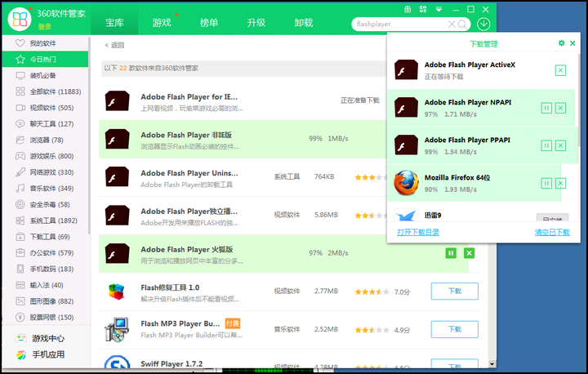Cancel Adobe Flash Player PPAPI download
This screenshot has width=588, height=374.
coord(560,145)
